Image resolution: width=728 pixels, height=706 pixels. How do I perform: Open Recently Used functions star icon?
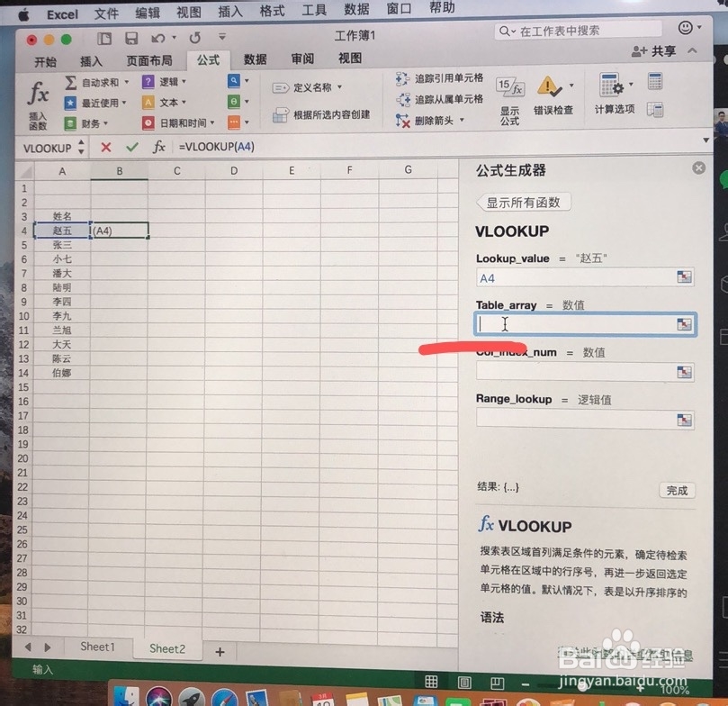[x=70, y=103]
